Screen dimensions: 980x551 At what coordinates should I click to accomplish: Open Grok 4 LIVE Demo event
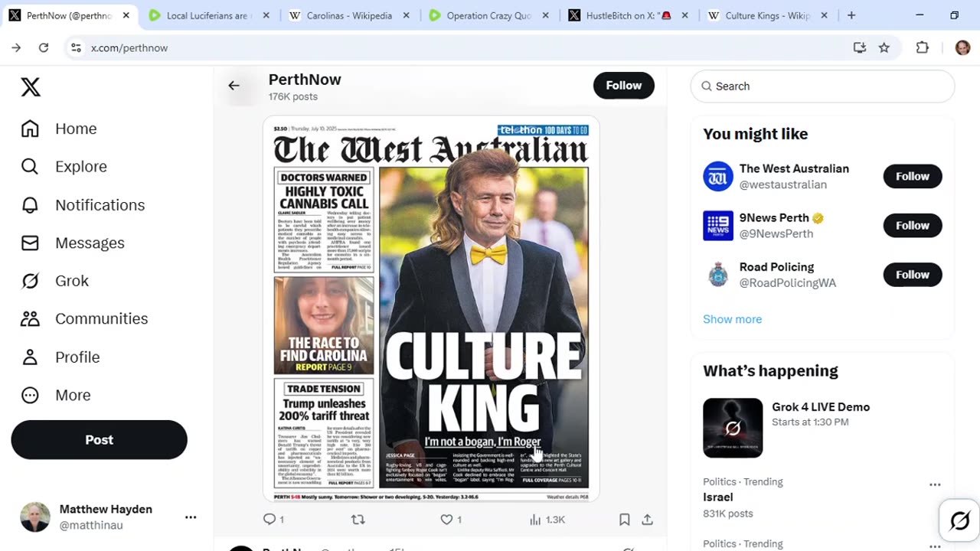(822, 428)
